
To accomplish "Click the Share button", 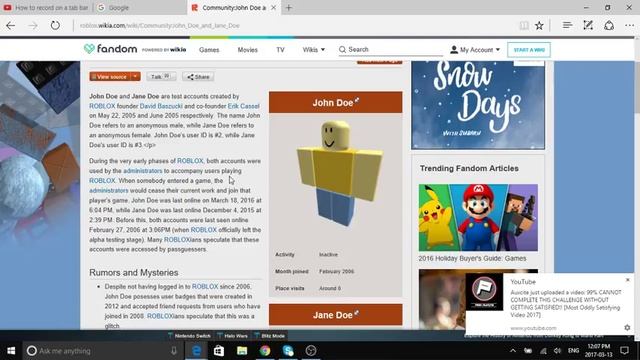I will pyautogui.click(x=198, y=77).
